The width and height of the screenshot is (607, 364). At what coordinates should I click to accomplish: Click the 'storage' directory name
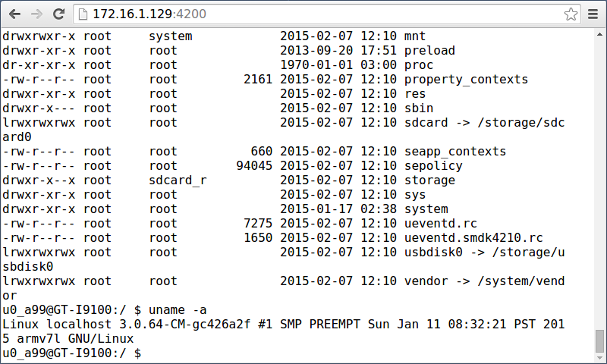click(429, 180)
